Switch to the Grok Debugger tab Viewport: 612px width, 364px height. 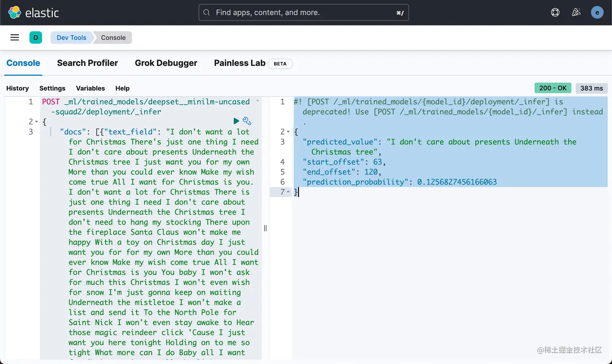point(166,63)
